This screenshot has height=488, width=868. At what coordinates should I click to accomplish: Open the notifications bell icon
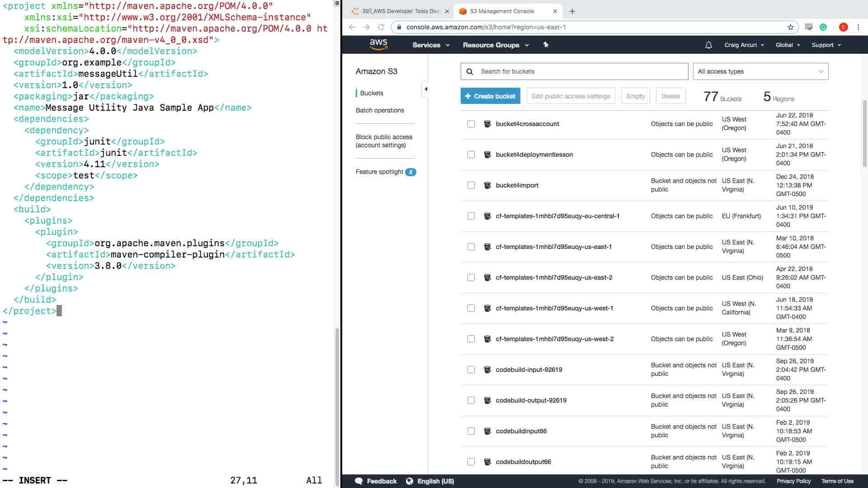coord(708,45)
